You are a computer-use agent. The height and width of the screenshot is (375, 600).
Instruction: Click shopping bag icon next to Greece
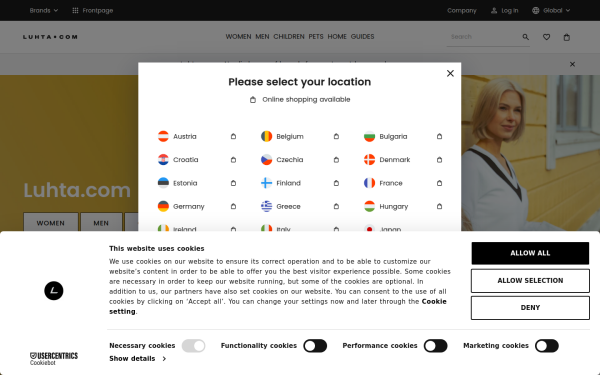[x=336, y=206]
